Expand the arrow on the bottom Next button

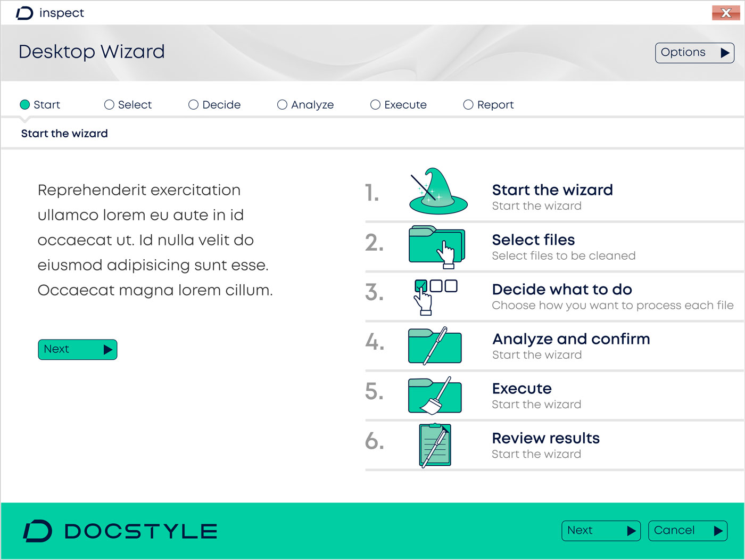tap(631, 531)
